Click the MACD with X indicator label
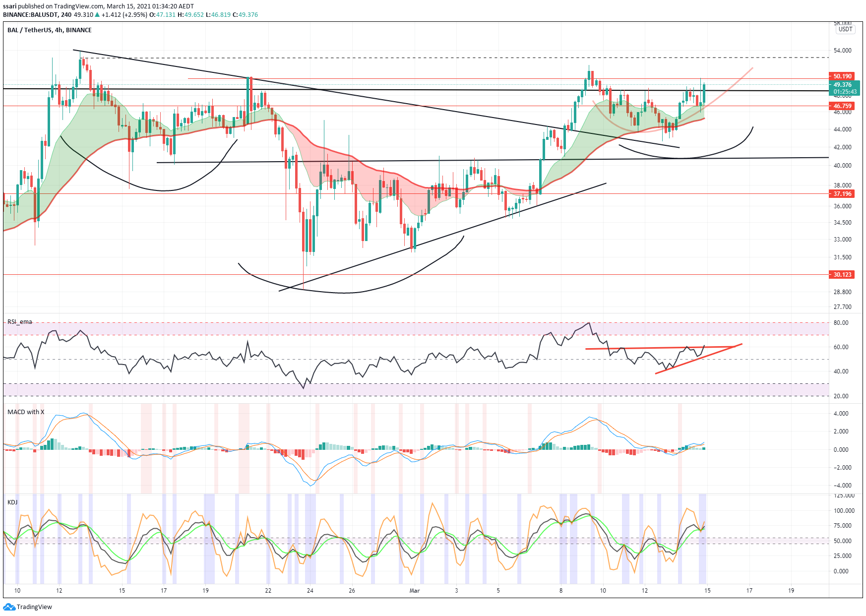 pos(26,412)
